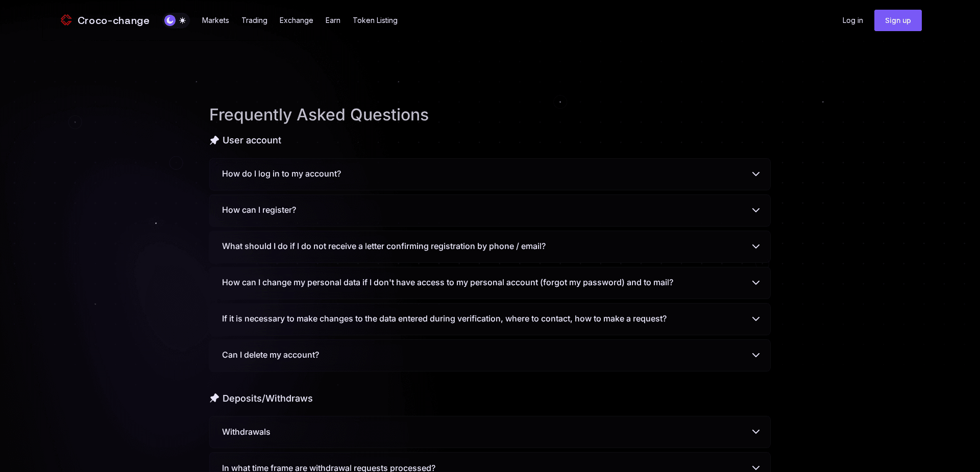Expand the registration confirmation letter question
This screenshot has height=472, width=980.
coord(489,246)
